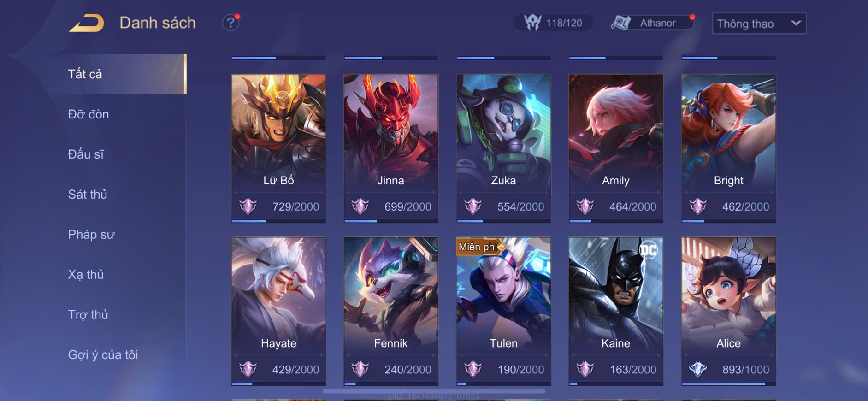Tap Lữ Bố's proficiency badge icon

[248, 206]
